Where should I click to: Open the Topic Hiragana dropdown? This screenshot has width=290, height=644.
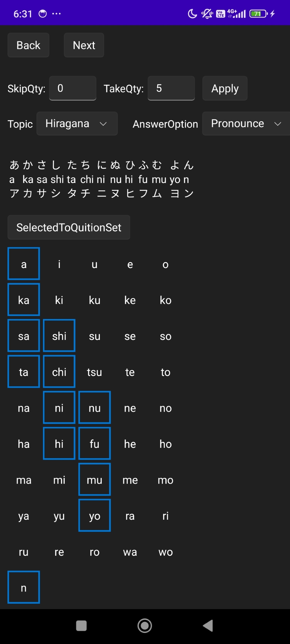click(x=77, y=123)
